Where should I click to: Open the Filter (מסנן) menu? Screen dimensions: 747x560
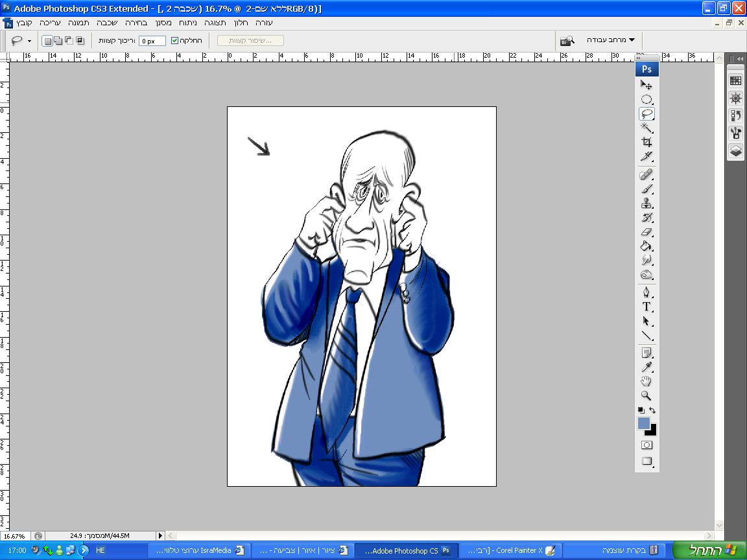pyautogui.click(x=165, y=22)
